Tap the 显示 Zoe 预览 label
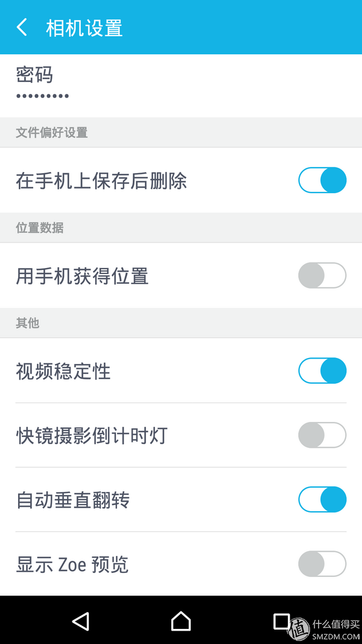Image resolution: width=362 pixels, height=644 pixels. (x=72, y=565)
